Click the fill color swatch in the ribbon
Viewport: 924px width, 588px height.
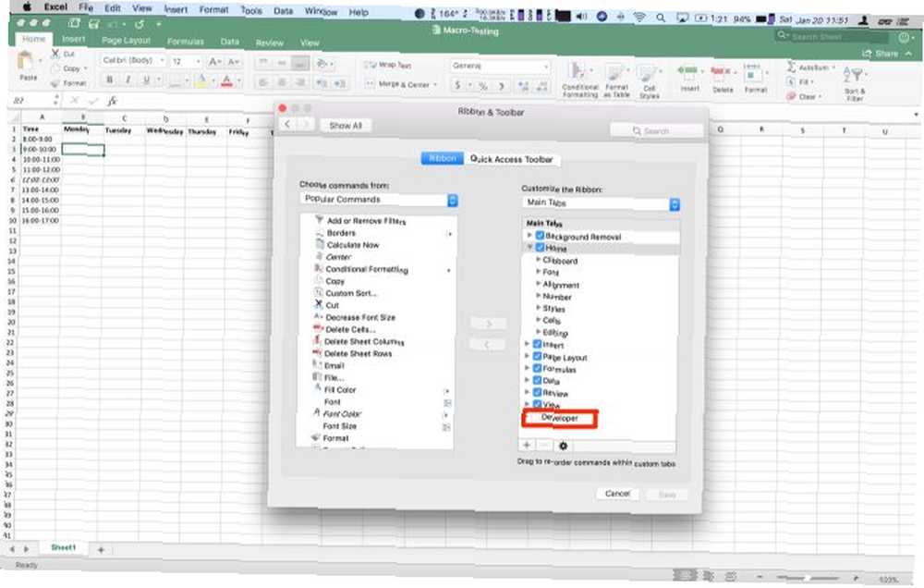point(201,80)
